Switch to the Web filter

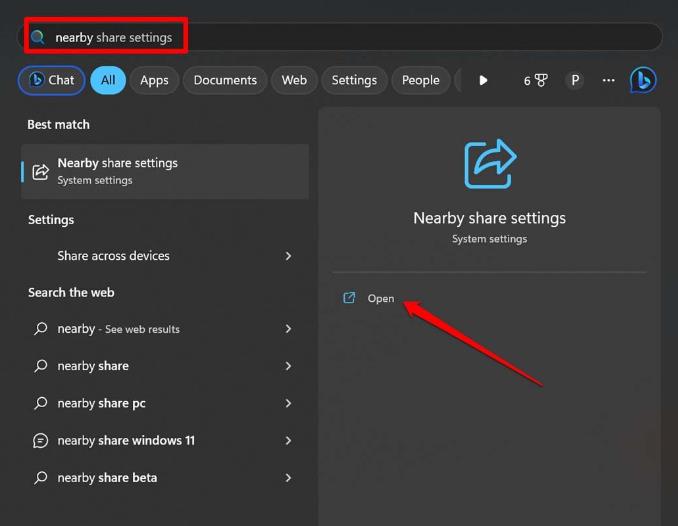point(294,80)
